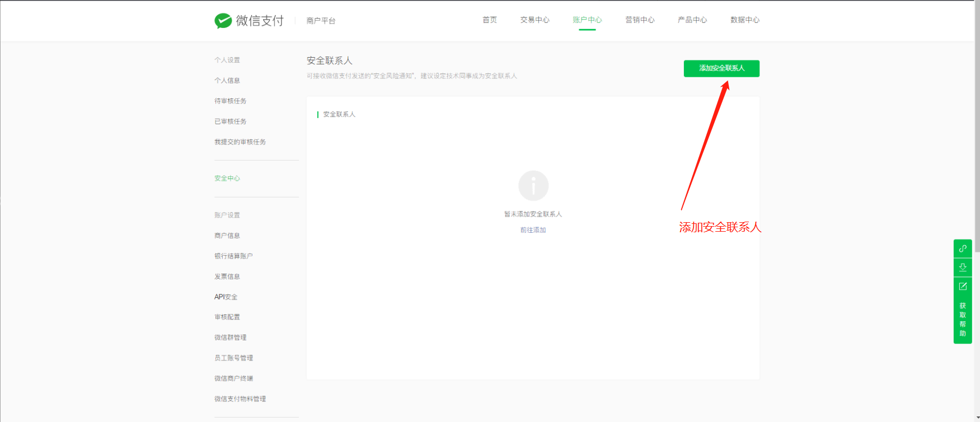Open 安全中心 in the left sidebar
Image resolution: width=980 pixels, height=422 pixels.
[227, 179]
